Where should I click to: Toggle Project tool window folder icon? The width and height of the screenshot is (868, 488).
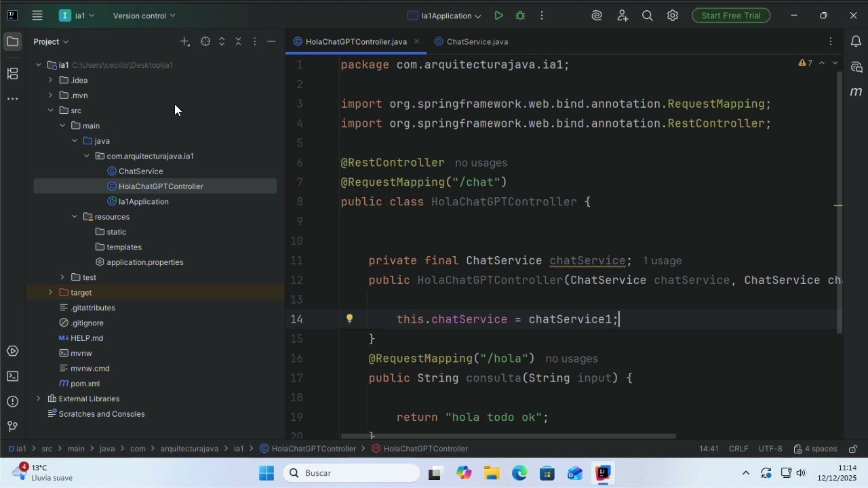pos(12,42)
